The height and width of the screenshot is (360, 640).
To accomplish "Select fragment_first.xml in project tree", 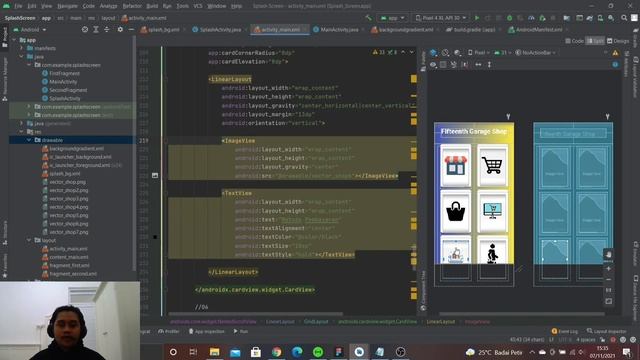I will pos(69,265).
